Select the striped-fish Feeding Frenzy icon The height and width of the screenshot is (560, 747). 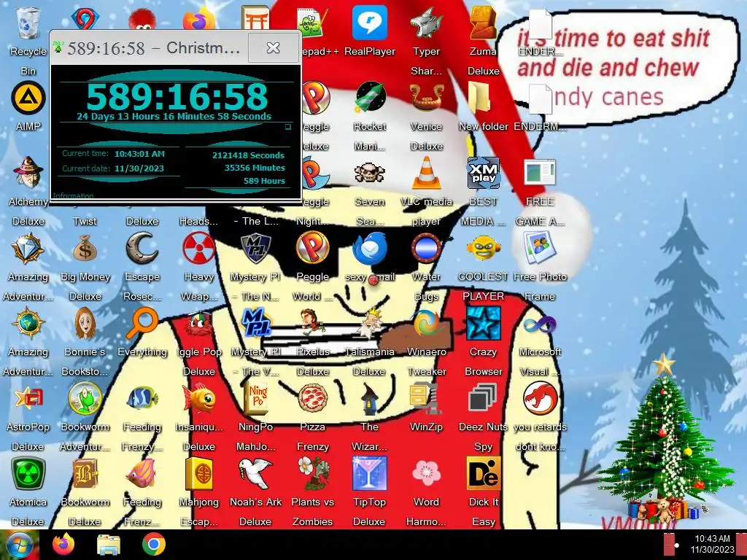(142, 398)
